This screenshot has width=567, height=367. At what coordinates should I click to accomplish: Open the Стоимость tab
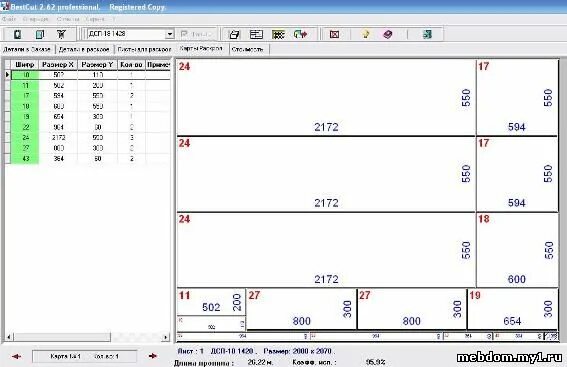(248, 49)
